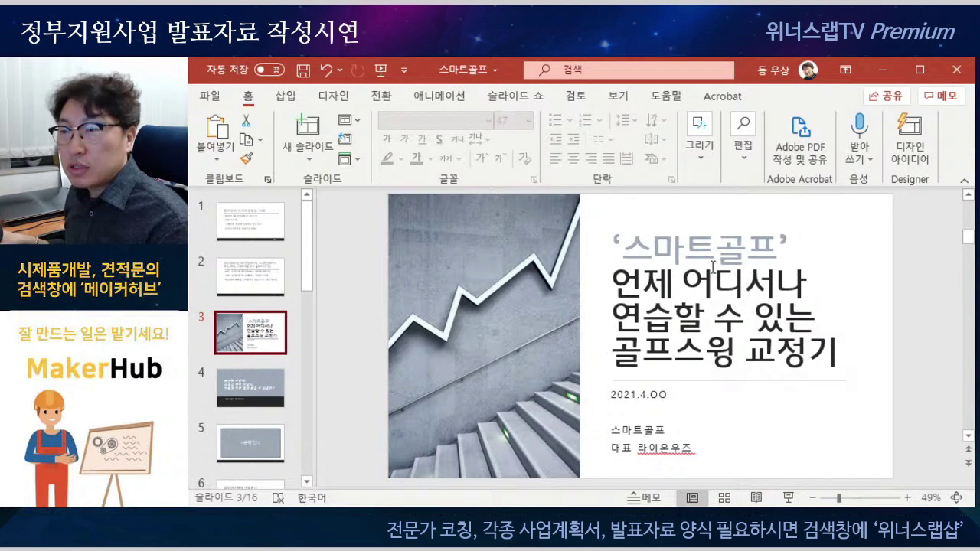Open the Customize Quick Access Toolbar dropdown
Viewport: 980px width, 551px height.
[404, 70]
